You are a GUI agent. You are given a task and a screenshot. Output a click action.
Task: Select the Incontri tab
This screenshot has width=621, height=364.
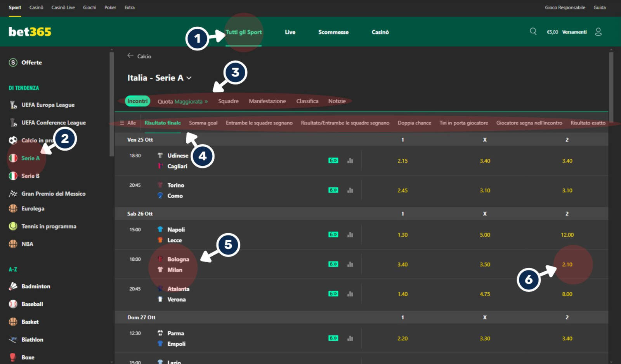point(137,101)
